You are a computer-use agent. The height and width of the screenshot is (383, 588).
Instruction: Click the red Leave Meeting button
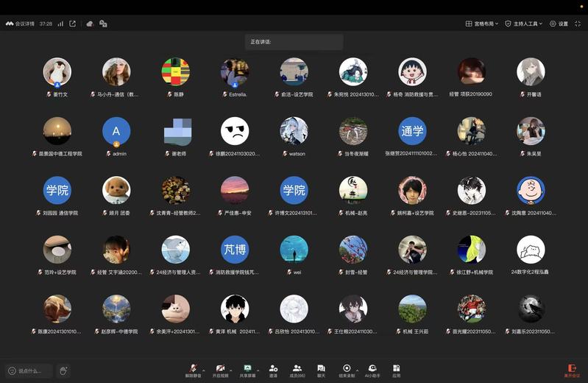[x=571, y=370]
